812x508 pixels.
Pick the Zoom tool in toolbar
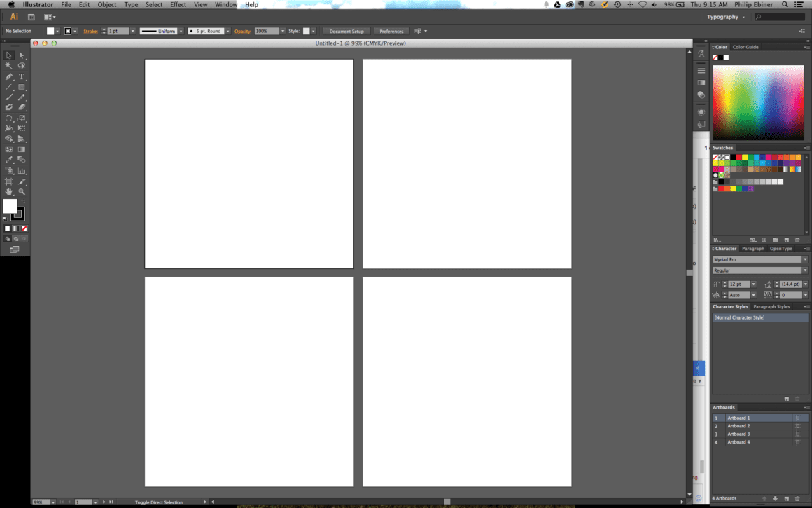tap(22, 192)
